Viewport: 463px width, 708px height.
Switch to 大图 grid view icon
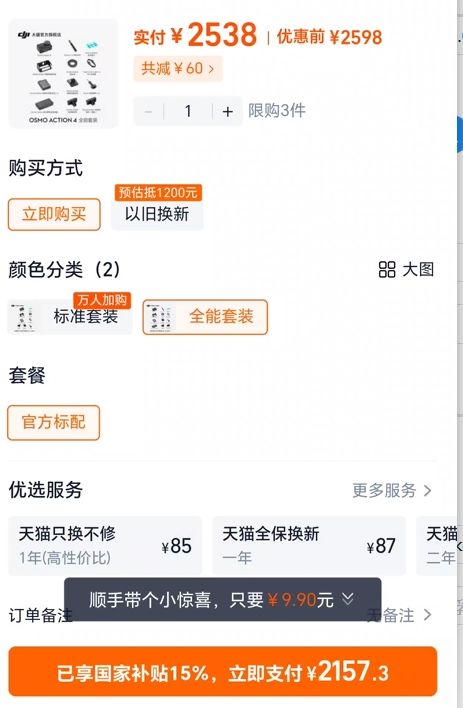tap(387, 270)
